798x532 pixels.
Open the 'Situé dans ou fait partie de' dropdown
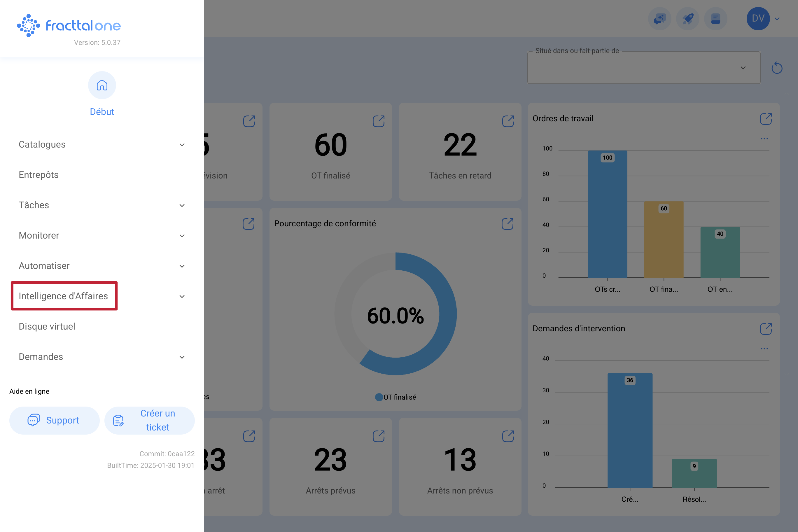click(x=644, y=68)
